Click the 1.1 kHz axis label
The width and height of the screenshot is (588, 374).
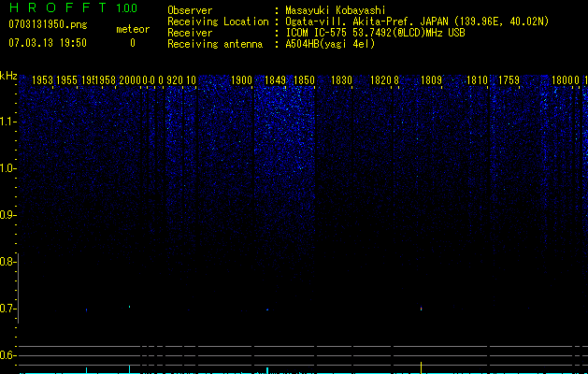tap(7, 122)
